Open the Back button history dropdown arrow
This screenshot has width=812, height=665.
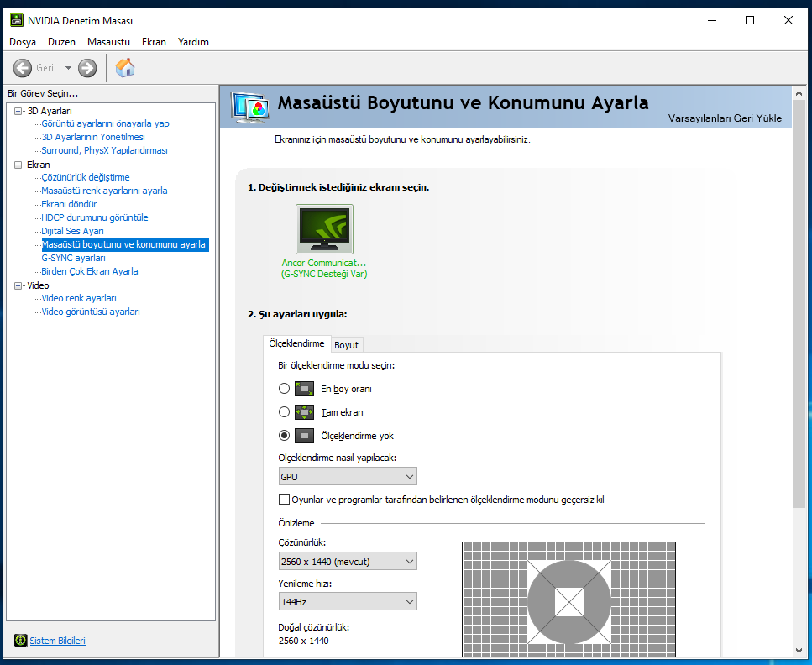point(68,68)
